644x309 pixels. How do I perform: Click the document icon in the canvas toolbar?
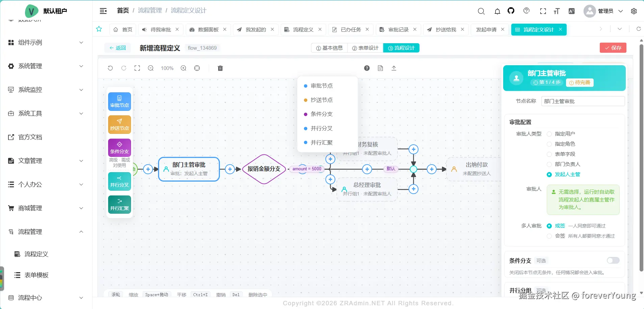pos(380,68)
